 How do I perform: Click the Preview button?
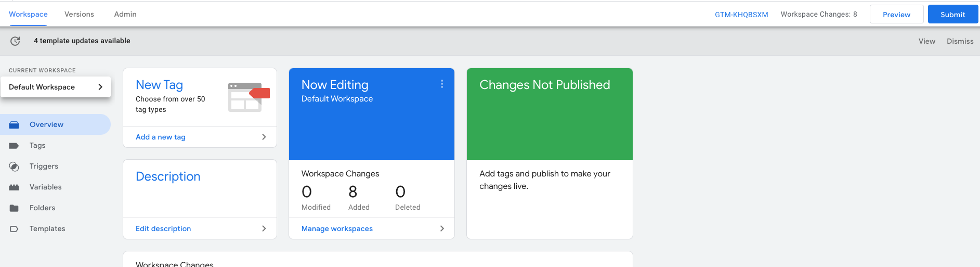tap(896, 15)
